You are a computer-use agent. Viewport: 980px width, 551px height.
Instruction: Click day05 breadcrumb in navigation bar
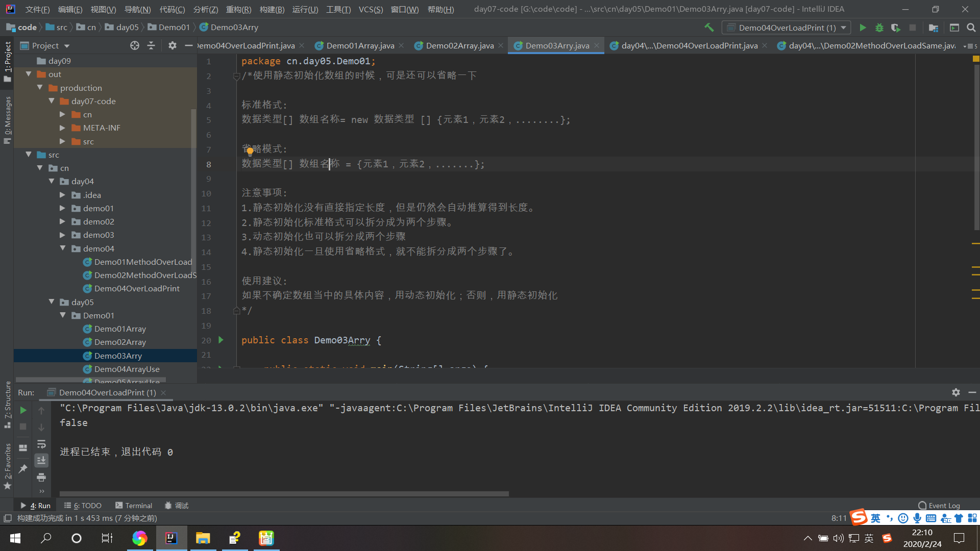coord(122,27)
